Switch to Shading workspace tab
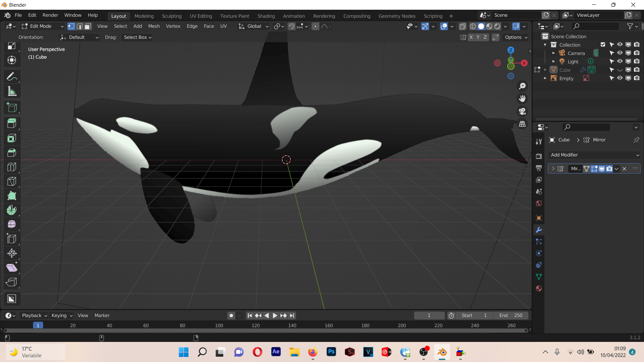 coord(266,16)
